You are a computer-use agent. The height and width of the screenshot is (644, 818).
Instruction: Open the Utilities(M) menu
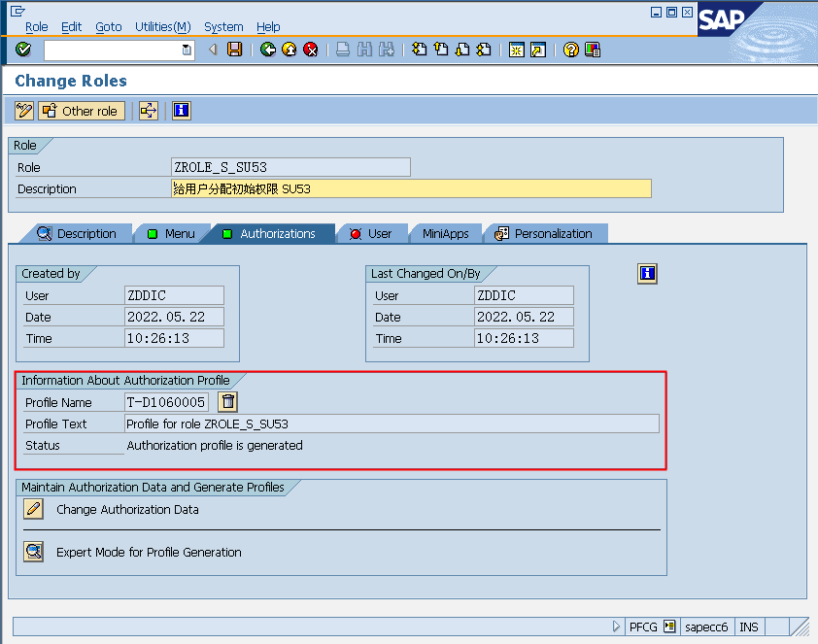pyautogui.click(x=163, y=26)
